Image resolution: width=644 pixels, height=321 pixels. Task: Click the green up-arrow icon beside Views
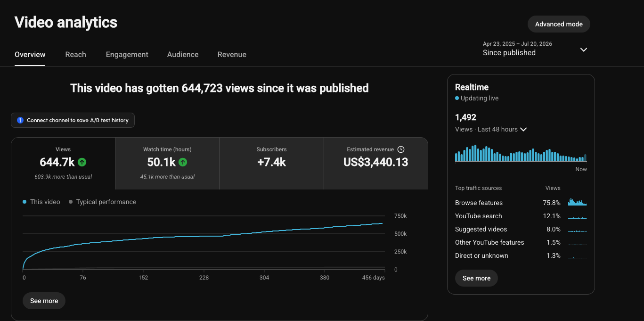(82, 162)
